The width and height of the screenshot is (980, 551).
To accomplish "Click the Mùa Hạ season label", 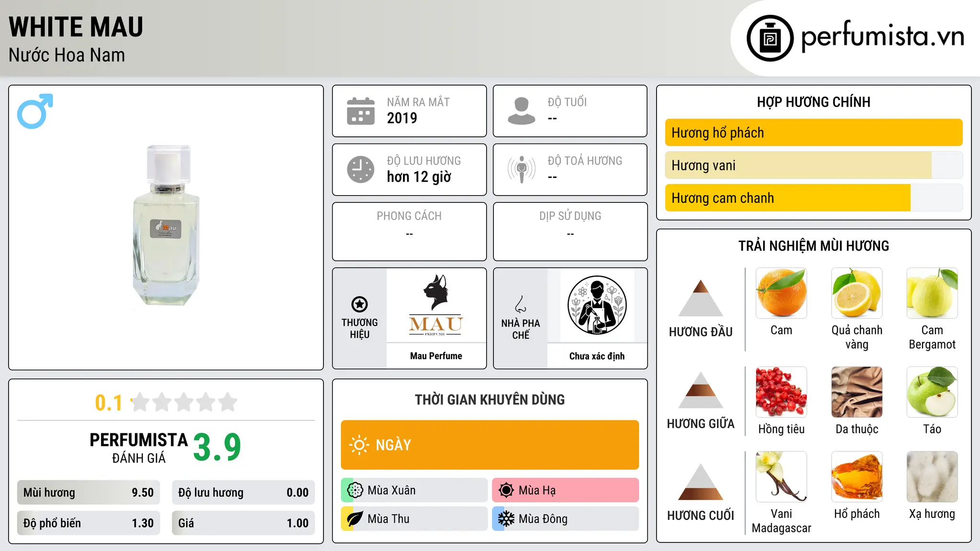I will click(x=537, y=490).
